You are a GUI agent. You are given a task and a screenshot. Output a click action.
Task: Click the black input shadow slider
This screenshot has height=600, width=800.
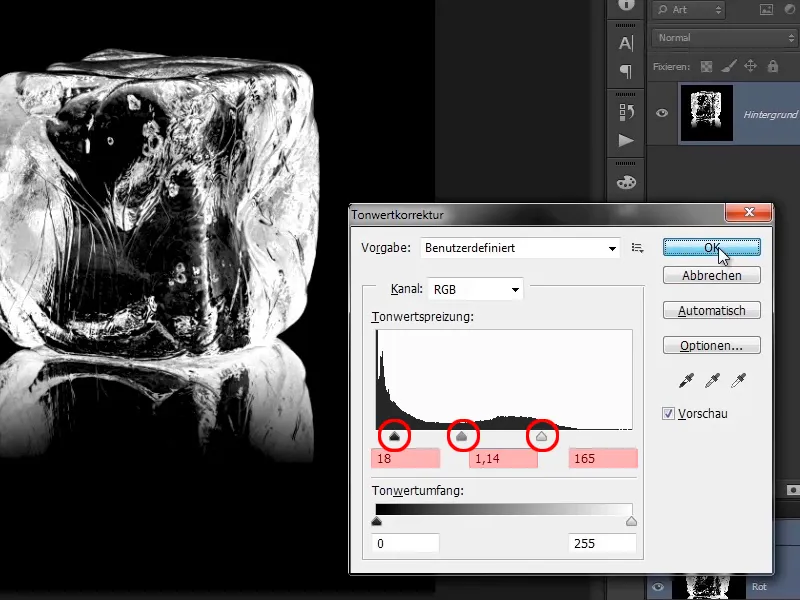[x=394, y=436]
